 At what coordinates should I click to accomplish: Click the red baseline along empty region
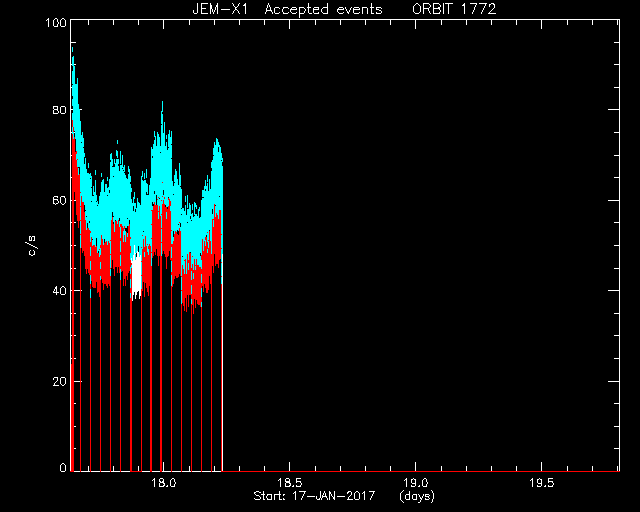pyautogui.click(x=421, y=471)
